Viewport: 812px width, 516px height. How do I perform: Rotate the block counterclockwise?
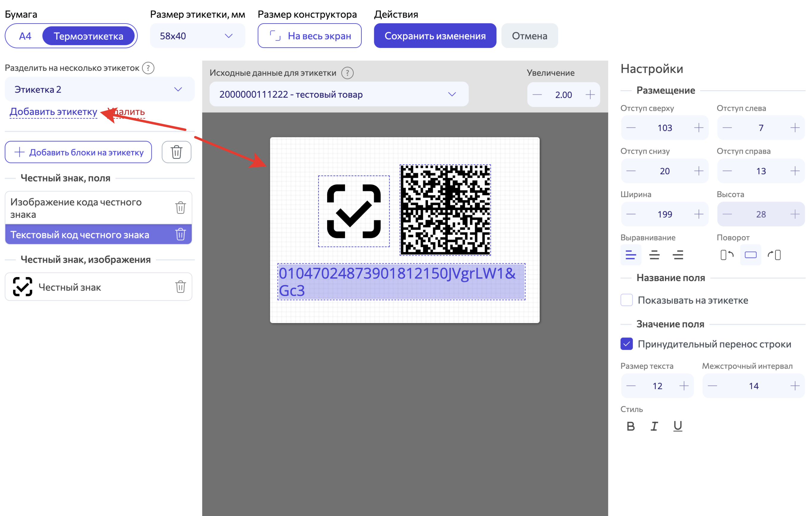[x=727, y=255]
